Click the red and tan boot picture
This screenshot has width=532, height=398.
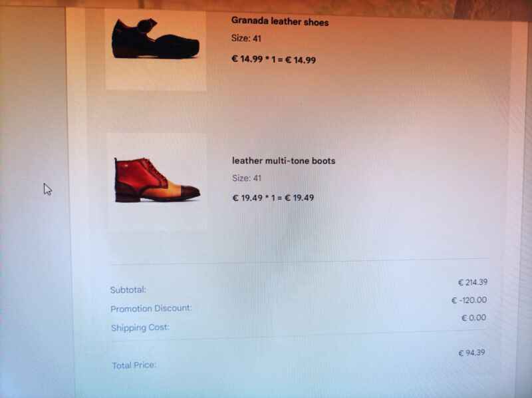coord(157,180)
